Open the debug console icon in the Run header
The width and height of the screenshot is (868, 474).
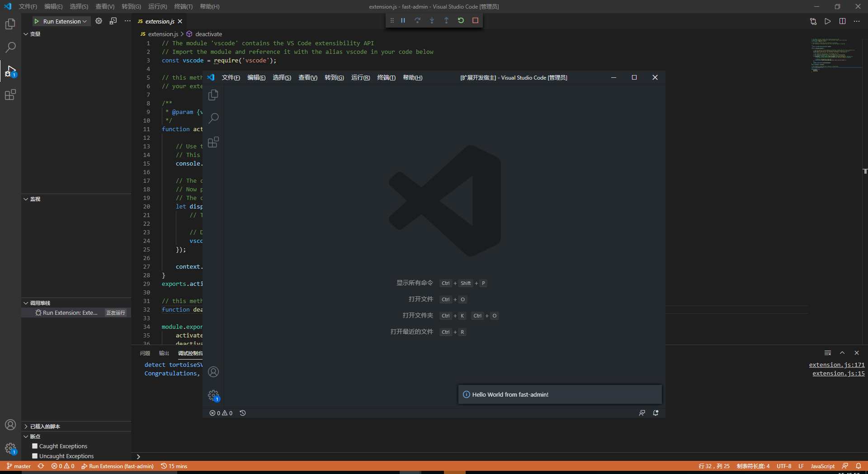113,21
